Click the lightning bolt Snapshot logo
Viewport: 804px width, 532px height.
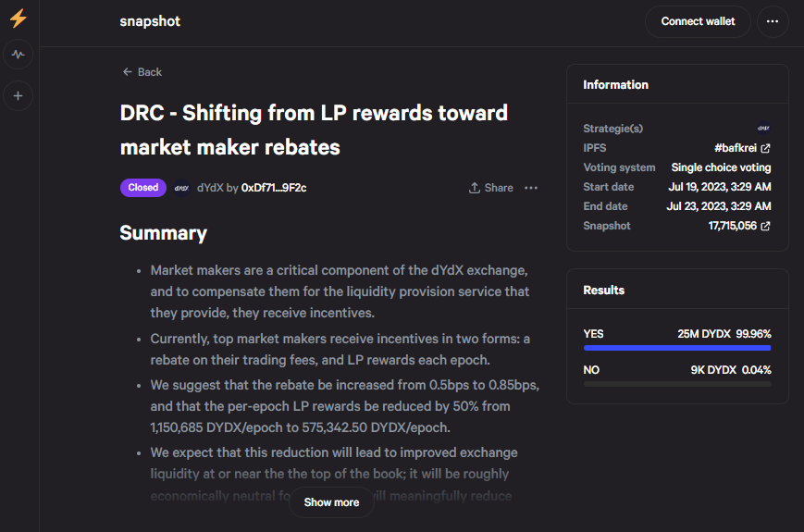[19, 18]
